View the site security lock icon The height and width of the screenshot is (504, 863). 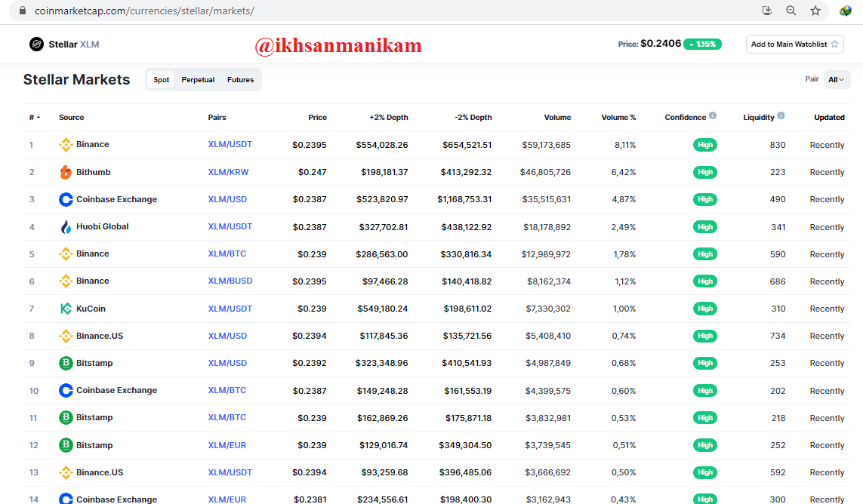click(23, 11)
